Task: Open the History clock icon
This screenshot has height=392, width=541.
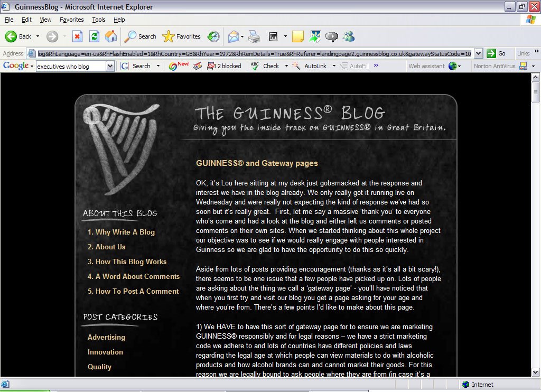Action: pos(213,36)
